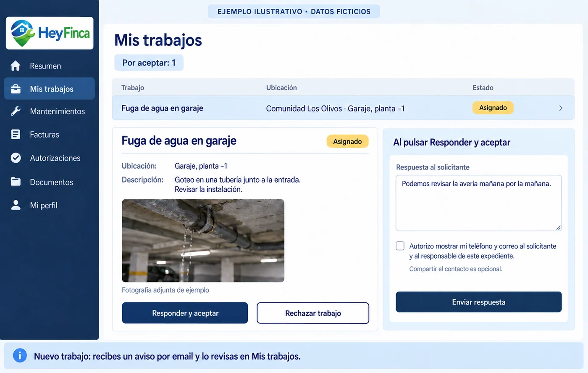Select Mis trabajos in the sidebar

[x=50, y=89]
